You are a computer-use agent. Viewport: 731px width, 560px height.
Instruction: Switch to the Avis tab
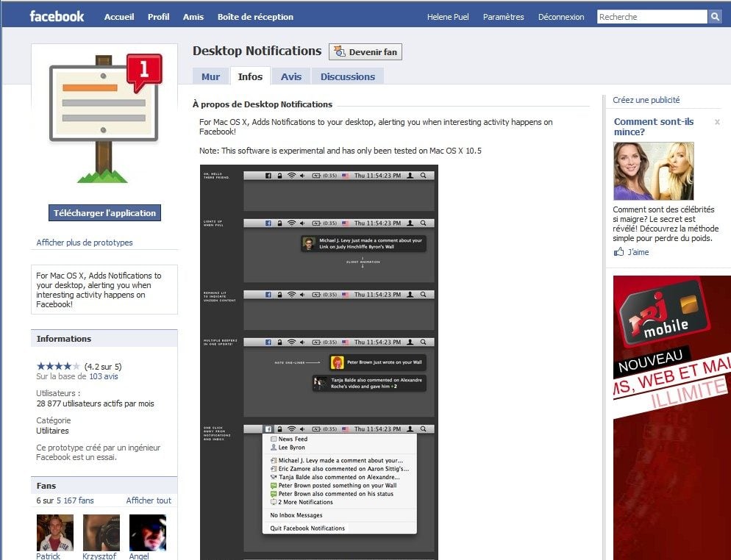[x=291, y=76]
